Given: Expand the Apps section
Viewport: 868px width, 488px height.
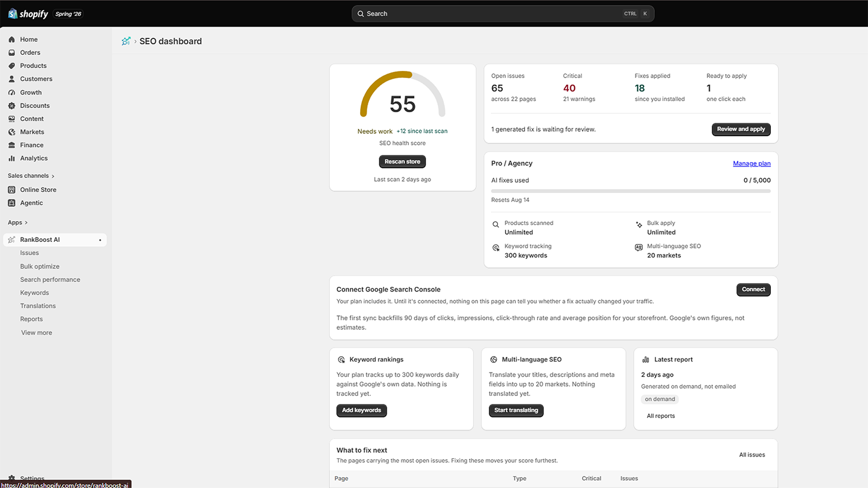Looking at the screenshot, I should tap(17, 222).
